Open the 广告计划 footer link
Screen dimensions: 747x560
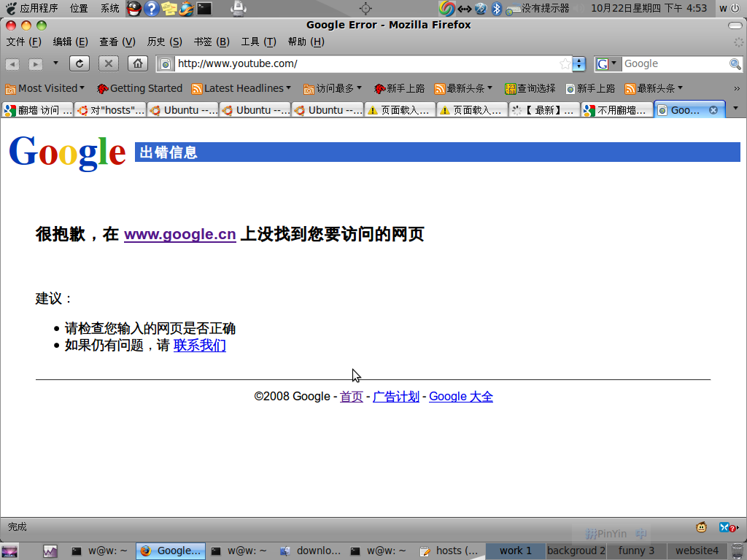[396, 397]
